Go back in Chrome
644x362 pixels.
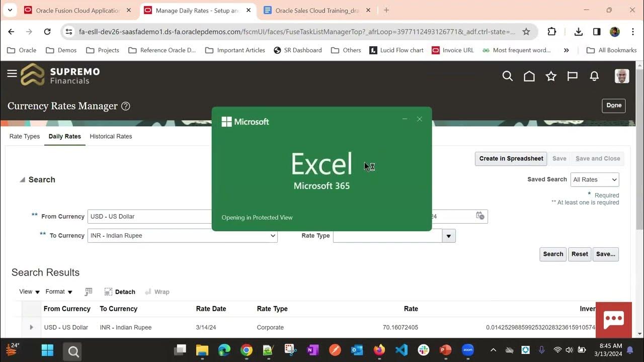point(11,32)
